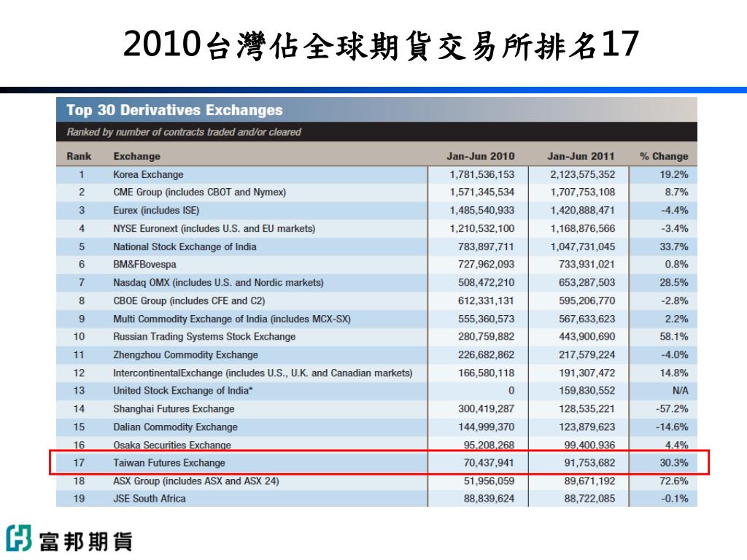The height and width of the screenshot is (560, 747).
Task: Click the value 595,206,770
Action: (587, 300)
